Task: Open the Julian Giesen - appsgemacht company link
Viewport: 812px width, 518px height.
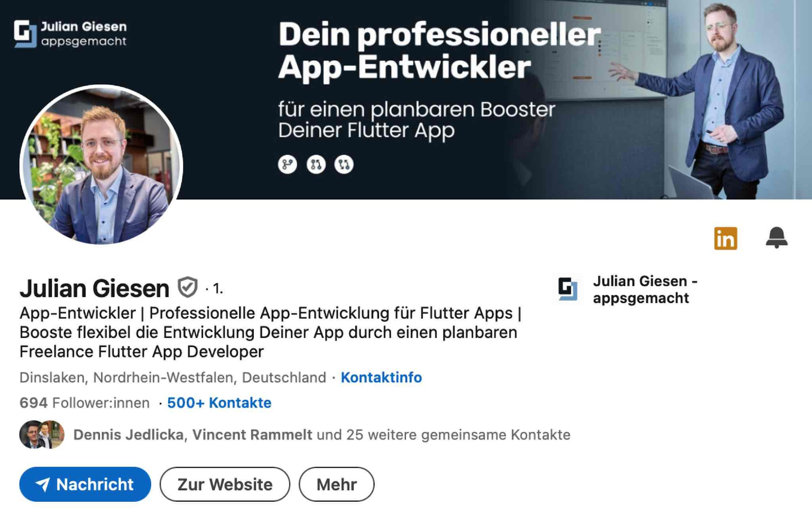Action: click(645, 289)
